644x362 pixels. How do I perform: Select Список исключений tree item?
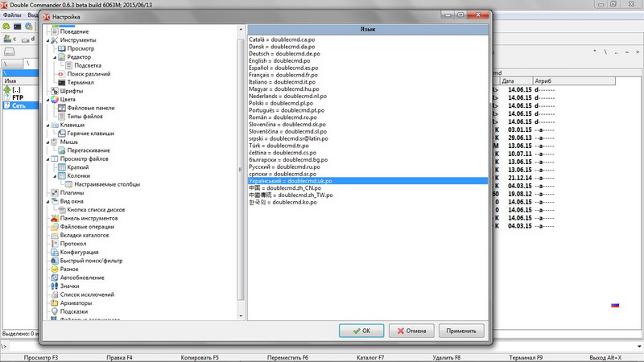click(x=87, y=294)
